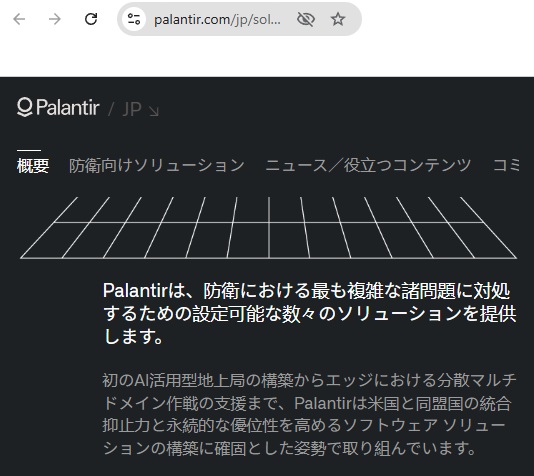
Task: Open the 防衛向けソリューション tab
Action: click(x=157, y=166)
